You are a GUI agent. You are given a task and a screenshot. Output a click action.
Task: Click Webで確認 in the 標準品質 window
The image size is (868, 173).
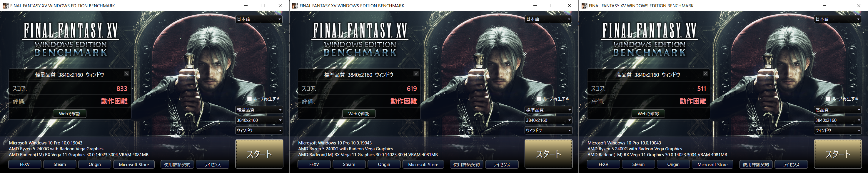359,114
